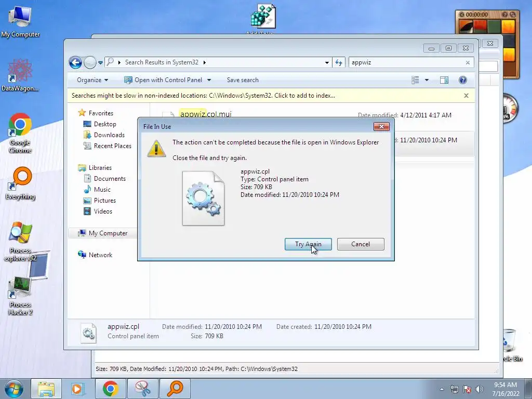
Task: Go back with the Explorer back arrow
Action: 75,62
